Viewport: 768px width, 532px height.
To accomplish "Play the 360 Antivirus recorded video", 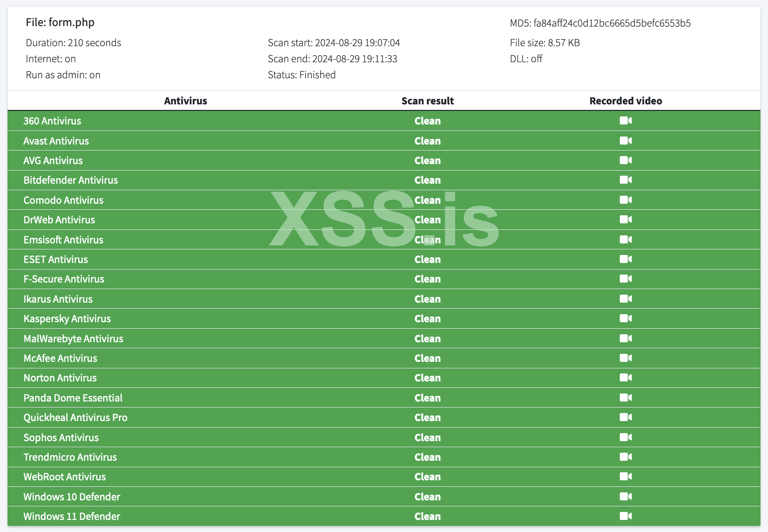I will coord(625,121).
